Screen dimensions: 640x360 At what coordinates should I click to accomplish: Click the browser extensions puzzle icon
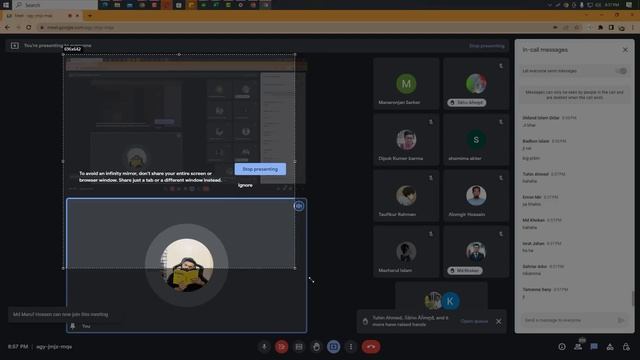[x=600, y=27]
